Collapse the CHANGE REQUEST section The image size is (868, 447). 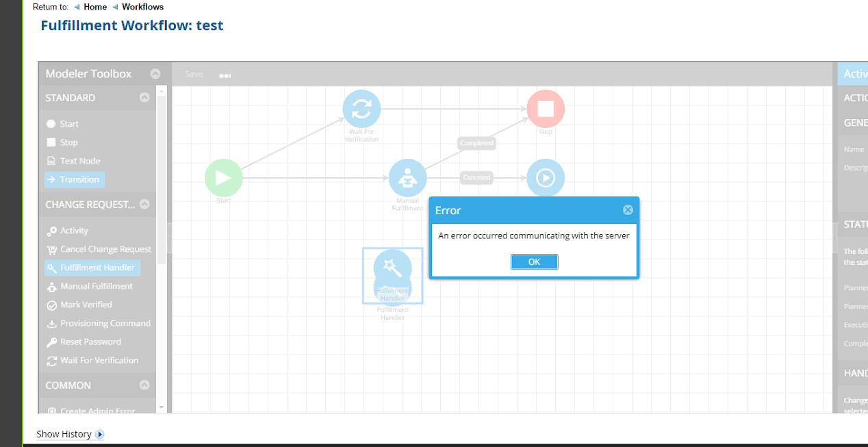pos(144,204)
